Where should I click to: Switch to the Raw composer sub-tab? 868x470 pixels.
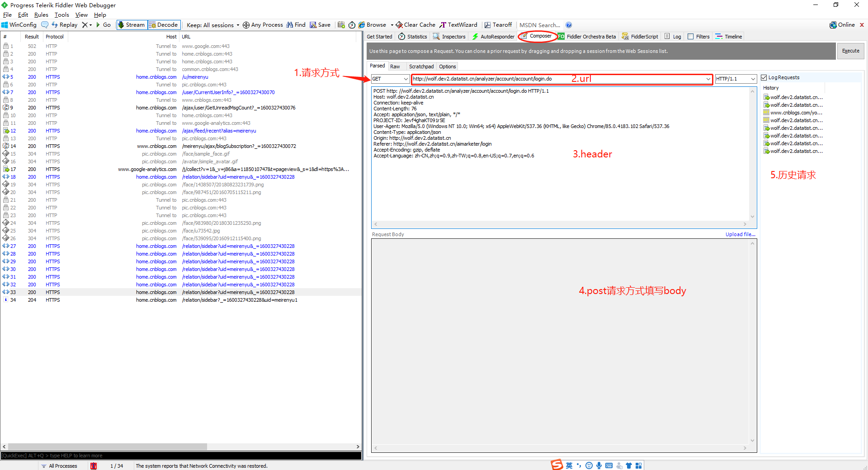[395, 66]
